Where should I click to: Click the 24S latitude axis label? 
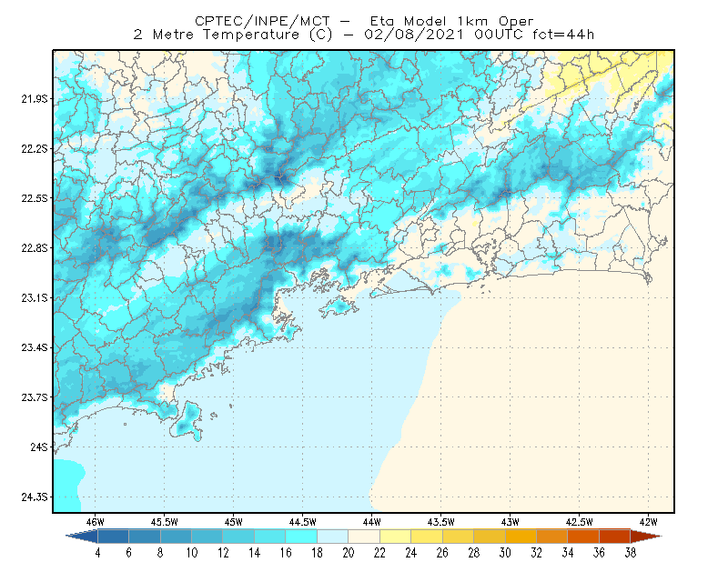(38, 447)
